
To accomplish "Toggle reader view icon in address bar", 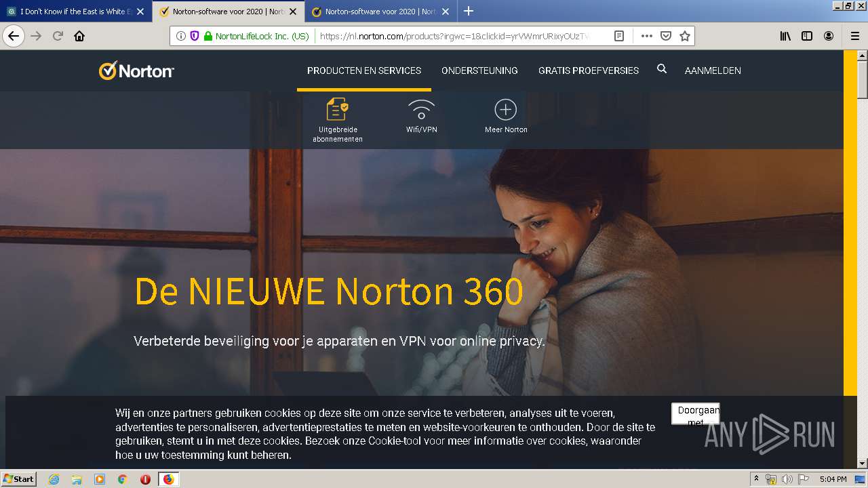I will coord(619,36).
